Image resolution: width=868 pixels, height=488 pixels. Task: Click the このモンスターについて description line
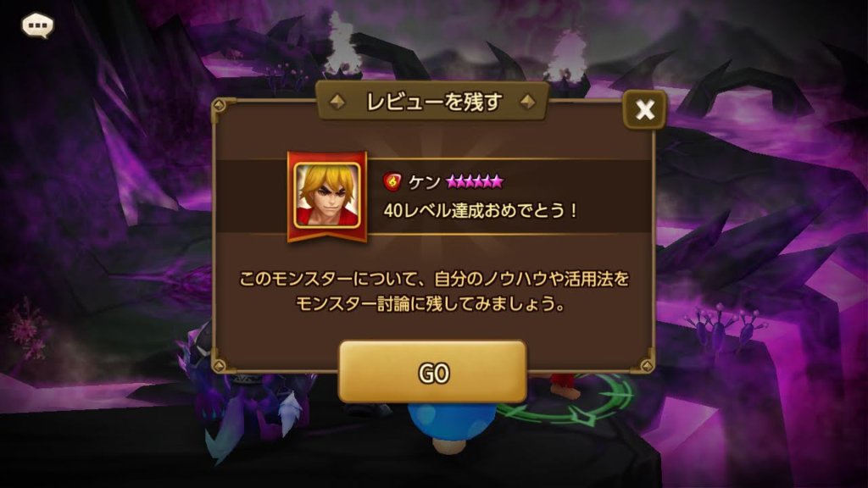tap(434, 278)
